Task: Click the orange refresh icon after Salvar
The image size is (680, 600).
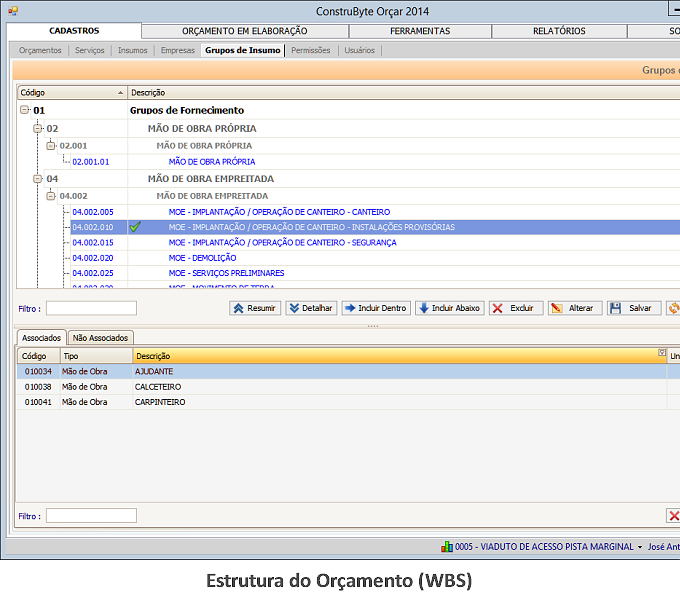Action: click(x=674, y=308)
